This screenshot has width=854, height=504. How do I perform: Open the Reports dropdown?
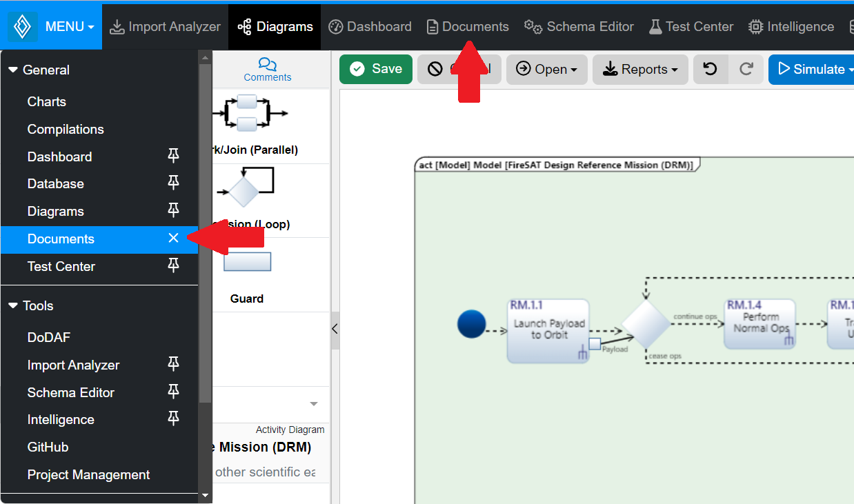639,69
